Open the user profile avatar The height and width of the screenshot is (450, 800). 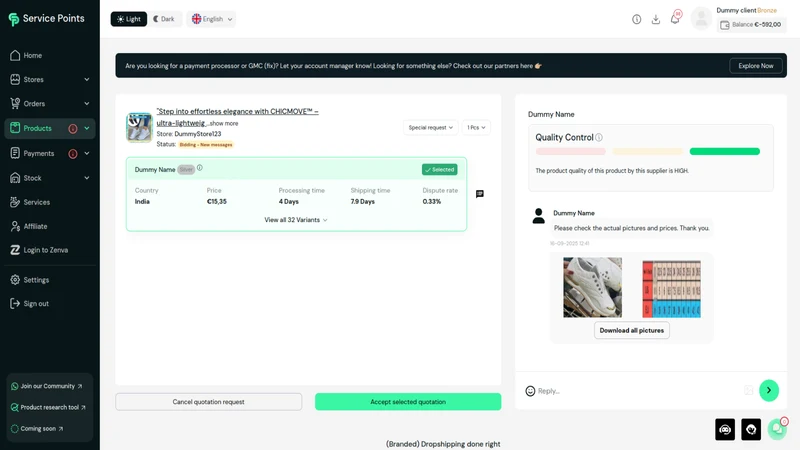point(702,19)
